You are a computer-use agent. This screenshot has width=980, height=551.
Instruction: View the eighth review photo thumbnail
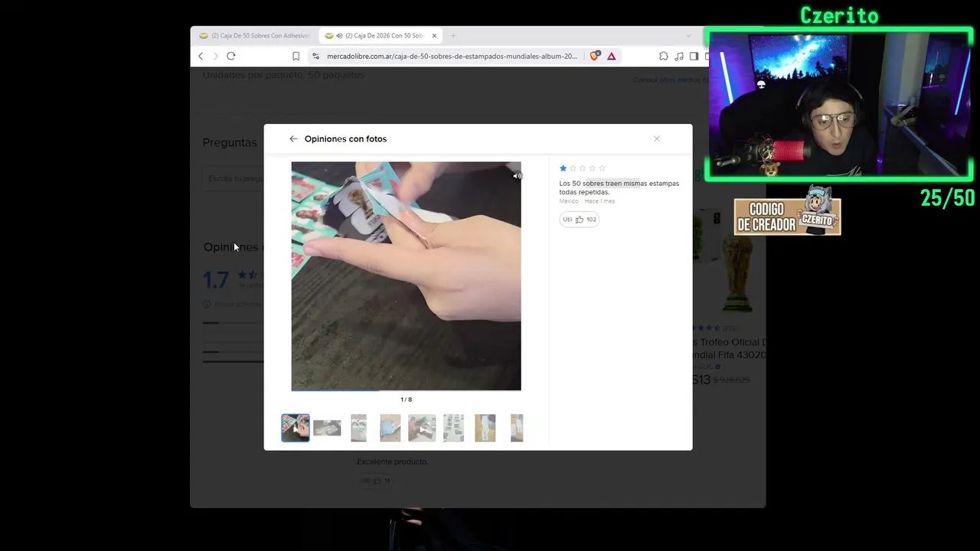pos(517,428)
